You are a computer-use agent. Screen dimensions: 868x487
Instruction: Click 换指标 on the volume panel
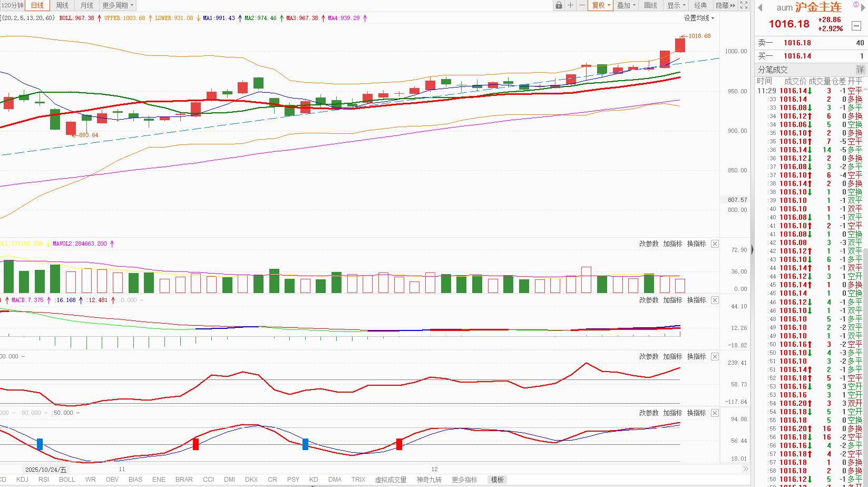point(696,244)
